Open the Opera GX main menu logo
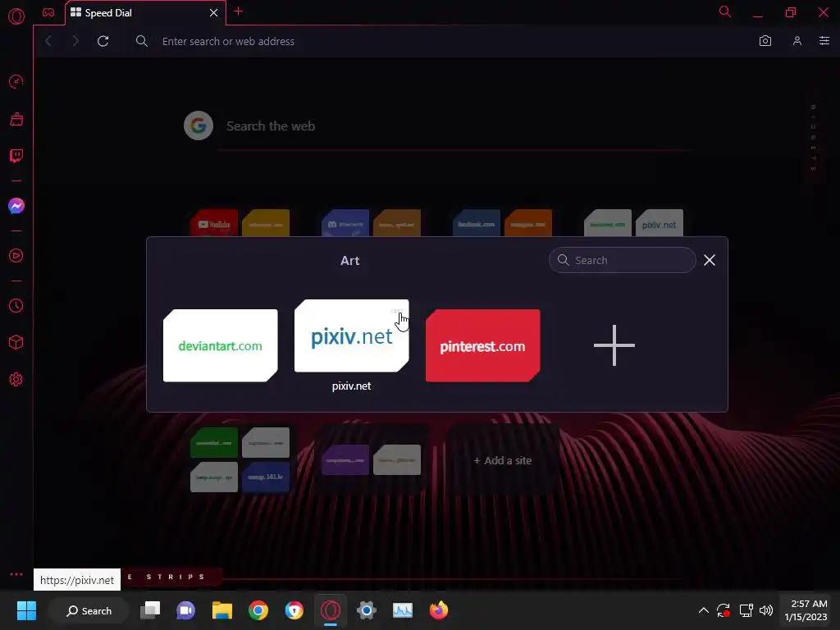840x630 pixels. tap(16, 16)
